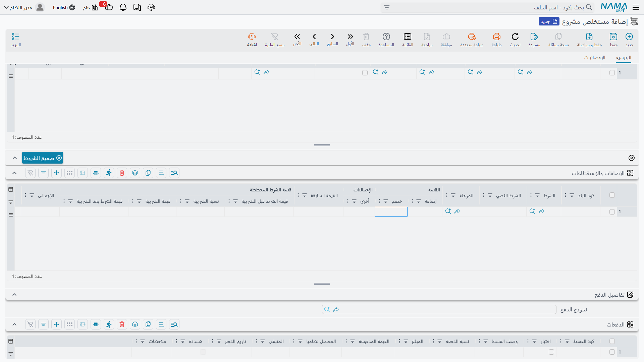Switch language to English

[x=64, y=7]
